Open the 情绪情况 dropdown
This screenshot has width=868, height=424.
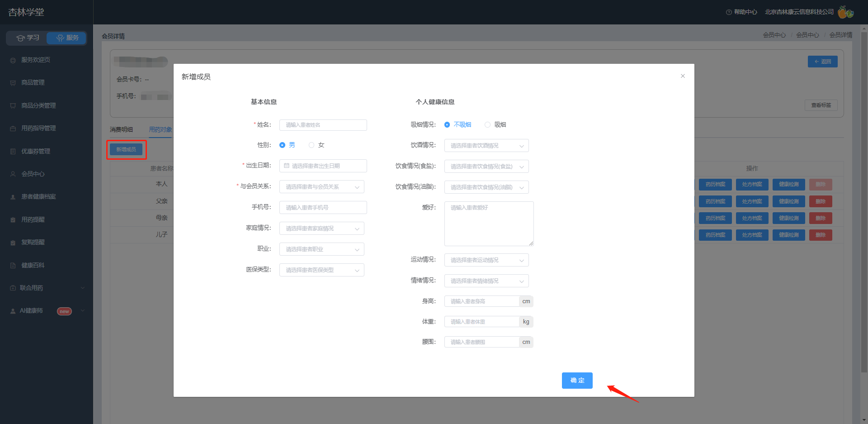(x=486, y=281)
